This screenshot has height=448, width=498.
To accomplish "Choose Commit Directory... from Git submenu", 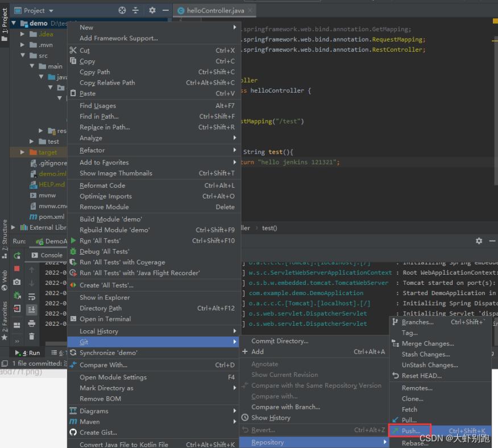I will click(280, 341).
